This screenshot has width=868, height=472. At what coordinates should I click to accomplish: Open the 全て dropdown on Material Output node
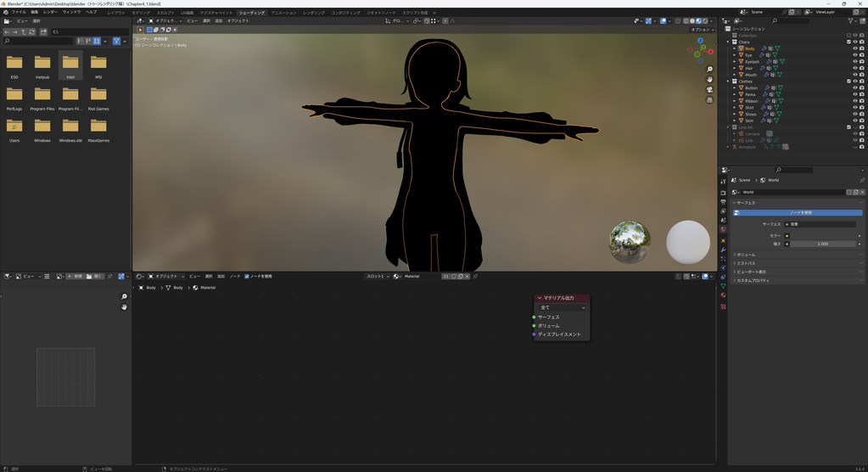(562, 307)
